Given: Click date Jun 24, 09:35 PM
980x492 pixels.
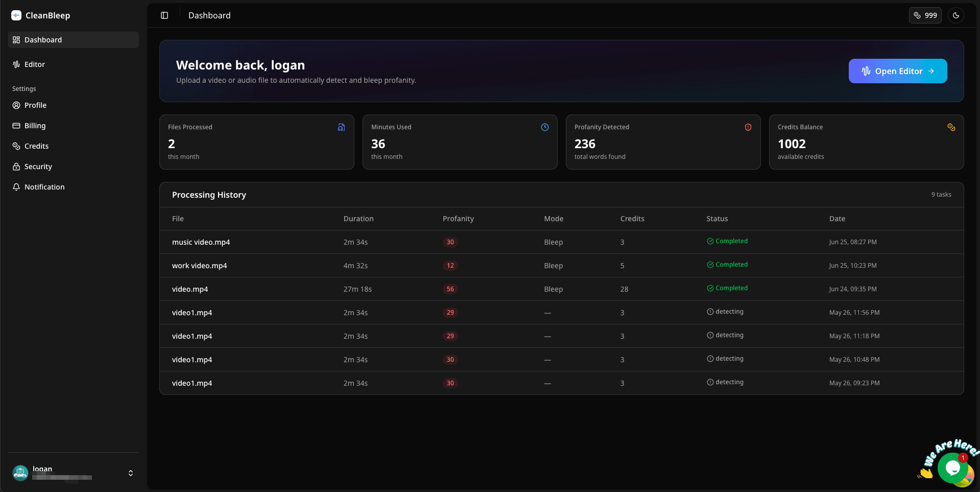Looking at the screenshot, I should pos(853,289).
